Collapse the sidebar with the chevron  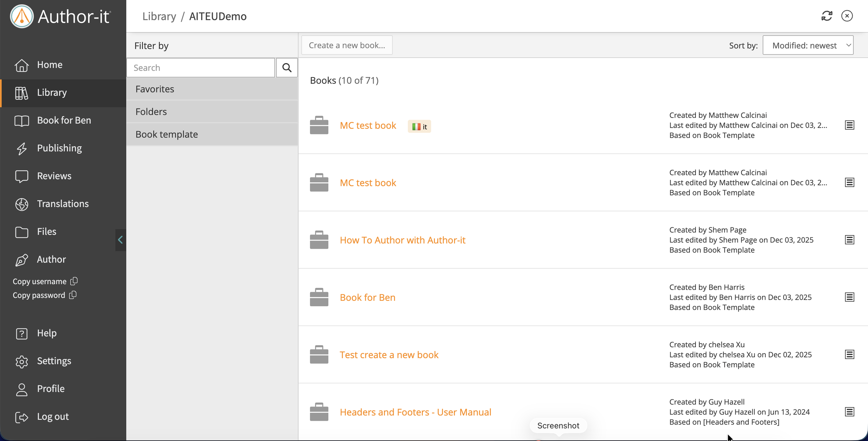coord(120,240)
